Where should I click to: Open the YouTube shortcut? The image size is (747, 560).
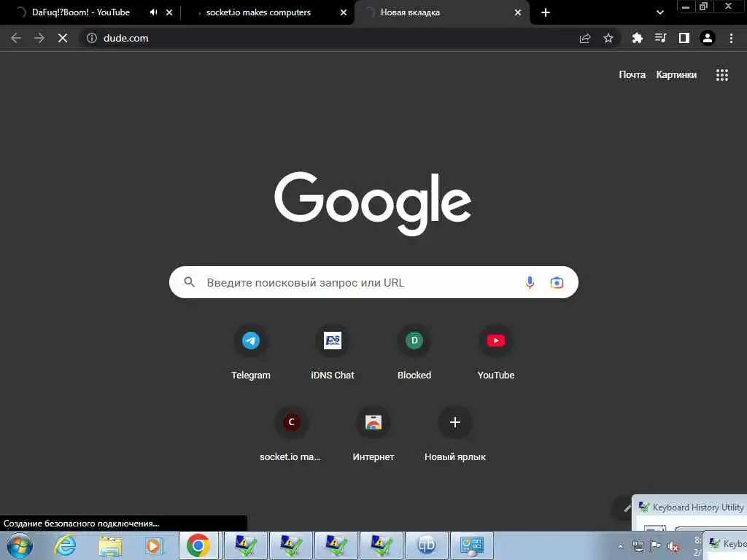(x=496, y=353)
